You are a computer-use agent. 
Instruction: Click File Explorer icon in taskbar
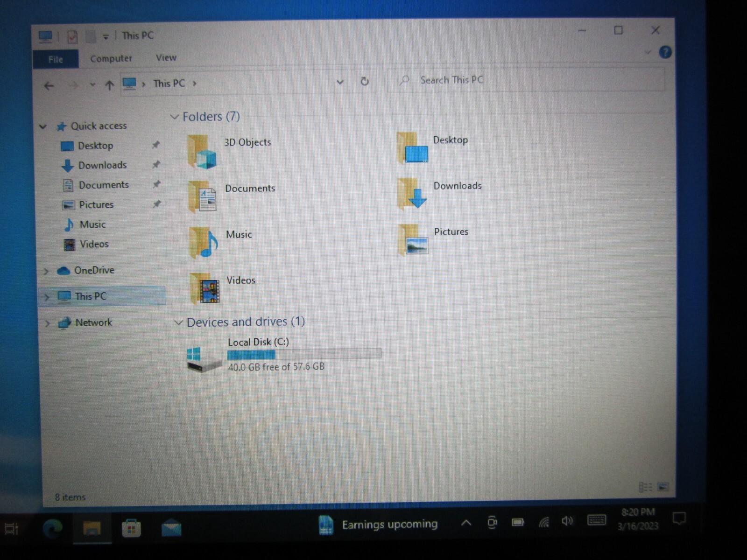(92, 528)
